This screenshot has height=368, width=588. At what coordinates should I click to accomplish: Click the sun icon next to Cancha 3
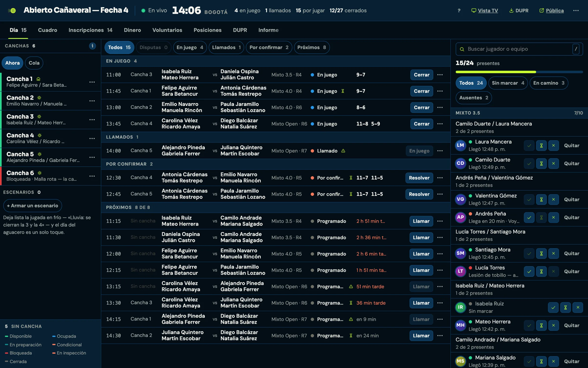[x=39, y=117]
